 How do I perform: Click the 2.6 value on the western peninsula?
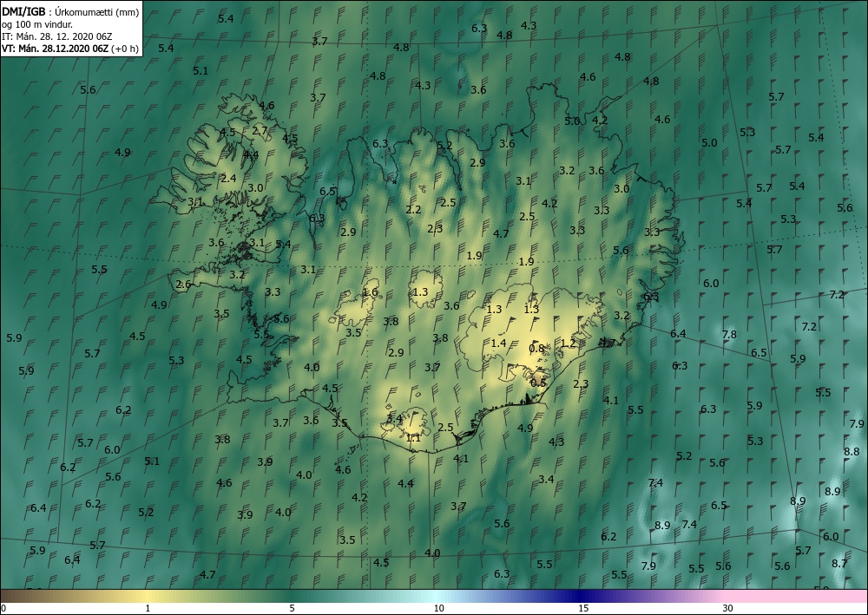tap(183, 285)
